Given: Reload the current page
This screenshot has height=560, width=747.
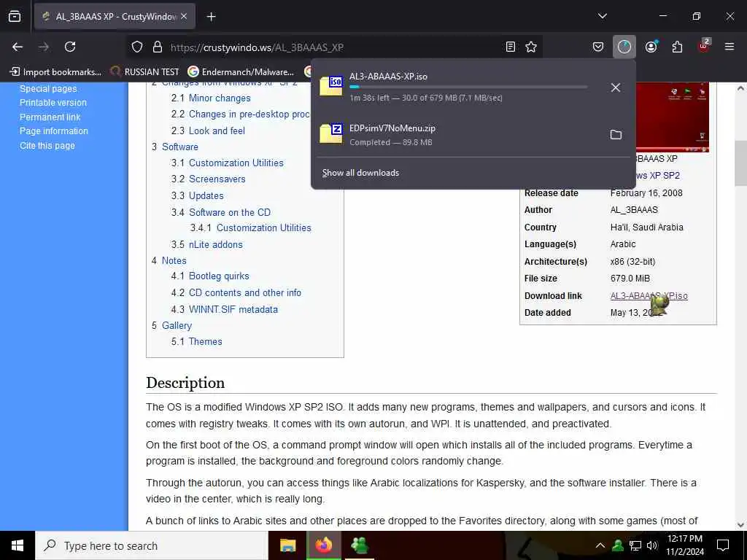Looking at the screenshot, I should pyautogui.click(x=70, y=47).
